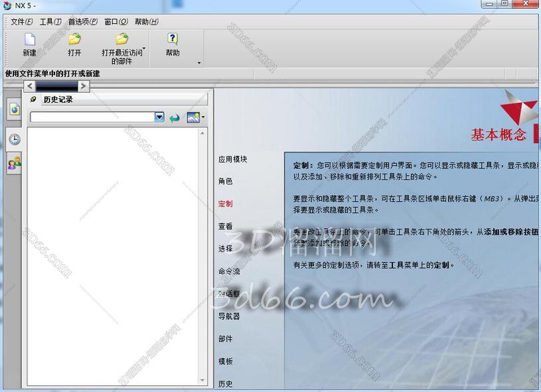Open toolbar options arrow at toolbar end
541x392 pixels.
coord(199,63)
